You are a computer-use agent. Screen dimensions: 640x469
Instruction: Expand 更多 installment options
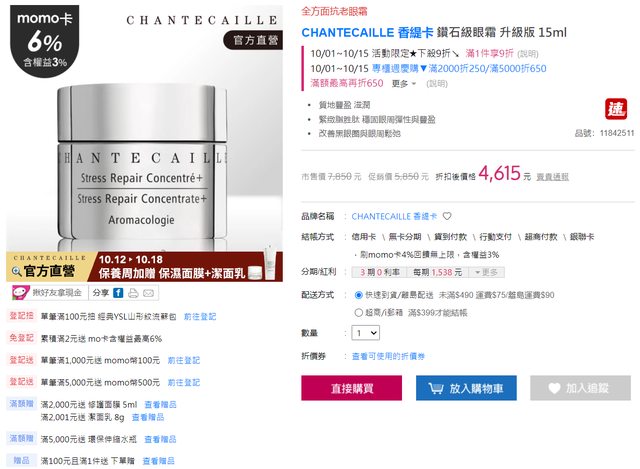click(x=487, y=272)
